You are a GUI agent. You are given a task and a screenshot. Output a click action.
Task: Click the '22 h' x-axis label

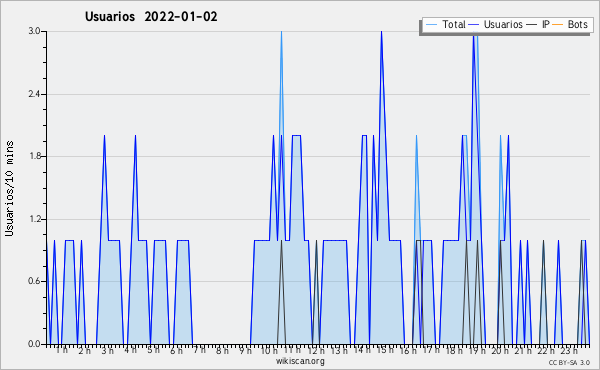point(546,350)
